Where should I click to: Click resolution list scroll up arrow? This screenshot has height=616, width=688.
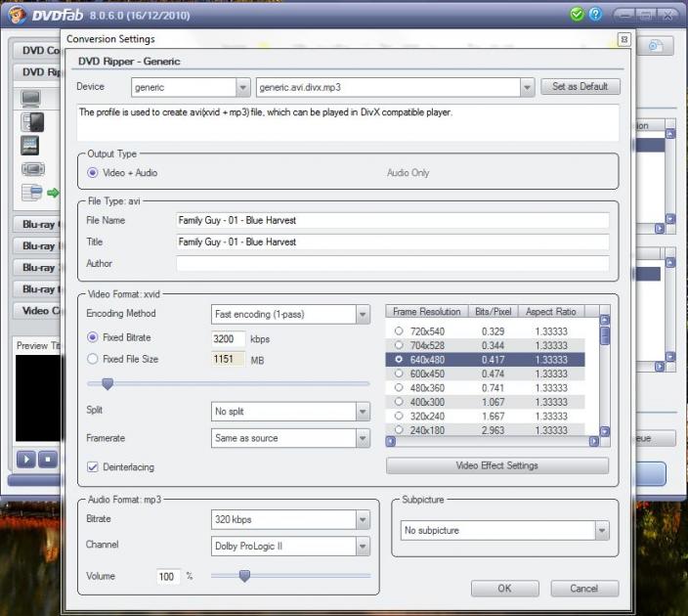(x=605, y=320)
